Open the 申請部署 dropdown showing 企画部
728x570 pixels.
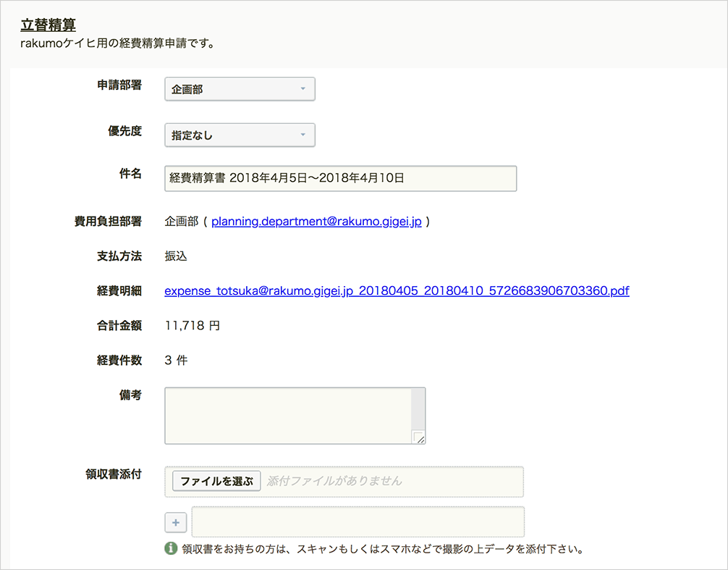point(240,89)
